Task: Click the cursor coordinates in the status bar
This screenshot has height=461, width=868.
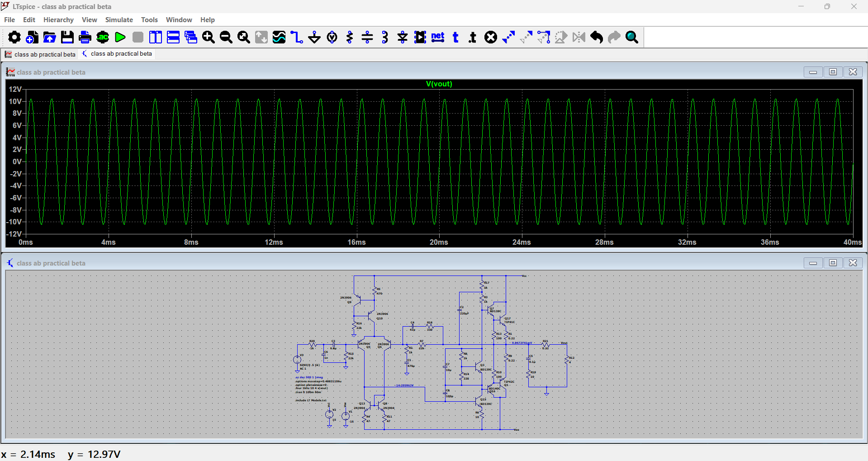Action: click(61, 454)
